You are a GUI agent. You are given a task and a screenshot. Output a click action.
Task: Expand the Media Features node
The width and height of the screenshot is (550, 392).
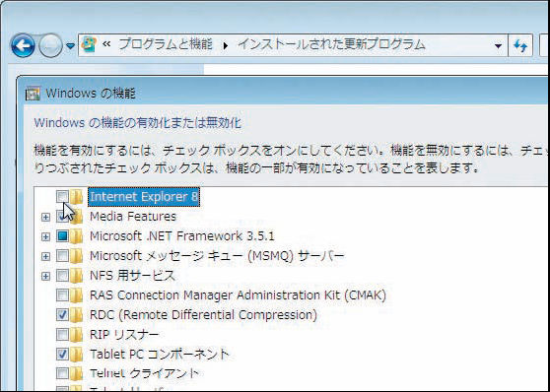(45, 217)
